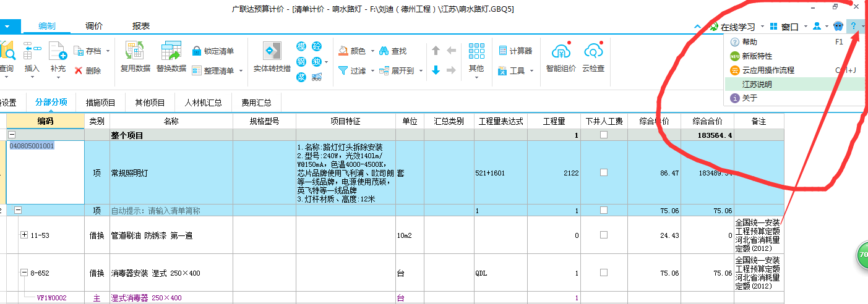Screen dimensions: 868x304
Task: Click the transport vehicle icon beside 浆
Action: [x=316, y=77]
